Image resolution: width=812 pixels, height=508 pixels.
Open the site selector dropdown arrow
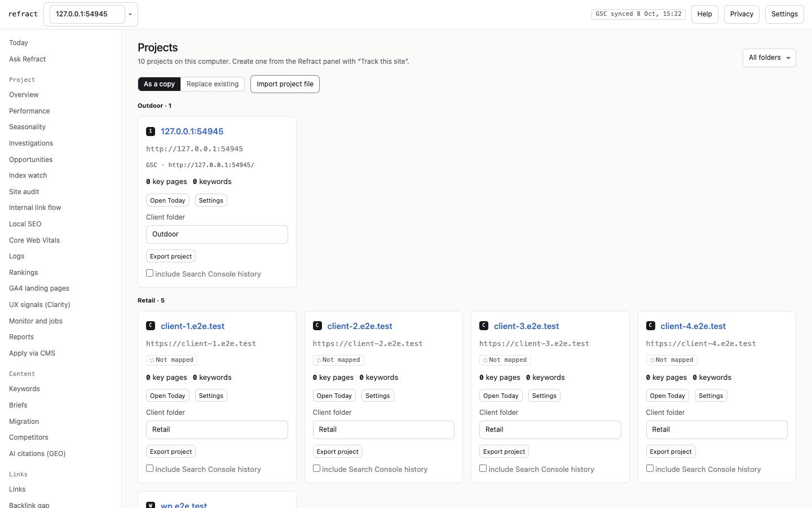point(130,14)
